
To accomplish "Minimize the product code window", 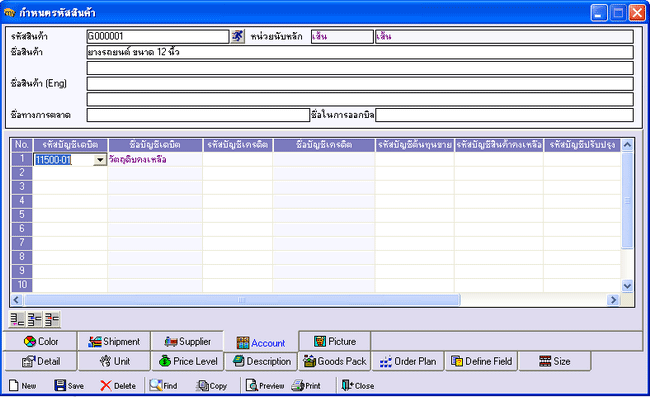I will pyautogui.click(x=599, y=13).
